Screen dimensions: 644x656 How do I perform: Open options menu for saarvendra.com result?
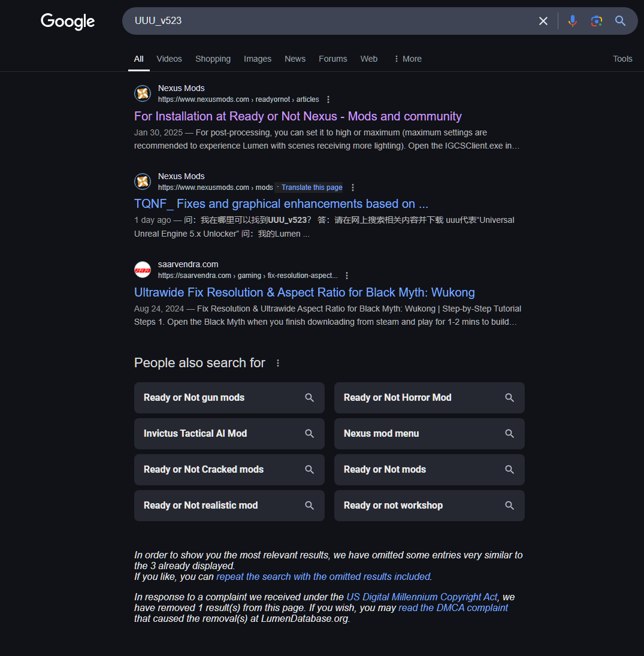[x=347, y=276]
